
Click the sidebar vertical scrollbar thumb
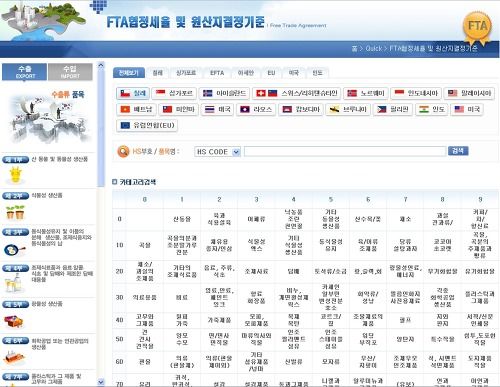coord(101,128)
